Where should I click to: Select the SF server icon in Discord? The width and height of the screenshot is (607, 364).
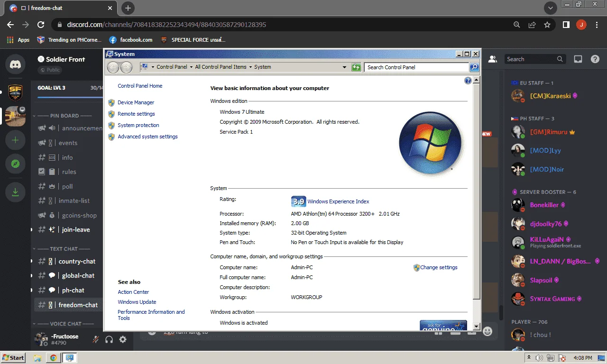point(15,92)
